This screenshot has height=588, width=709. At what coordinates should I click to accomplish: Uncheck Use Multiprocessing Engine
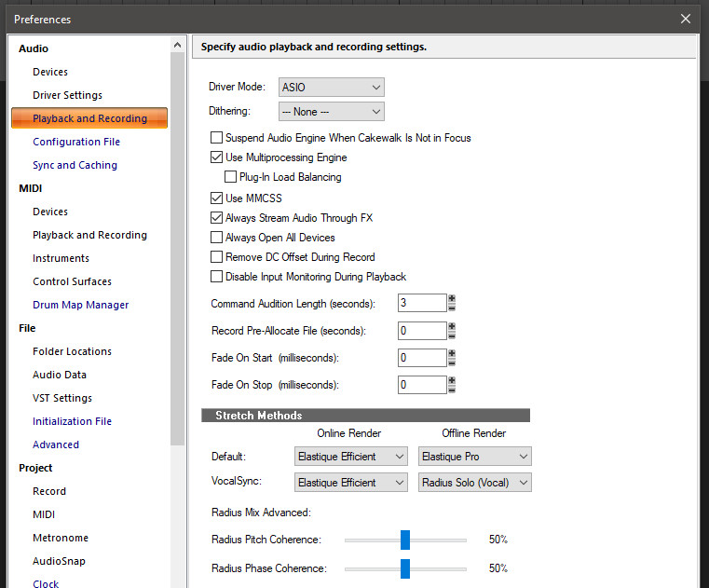point(217,157)
